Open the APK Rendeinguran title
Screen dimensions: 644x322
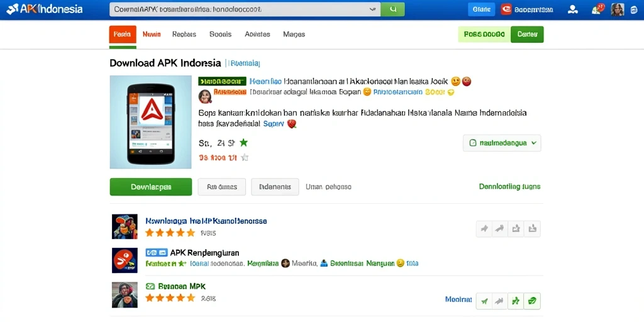pyautogui.click(x=204, y=253)
